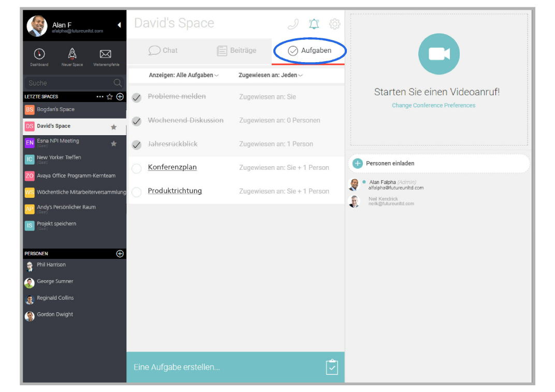
Task: Click the notification bell icon
Action: click(314, 24)
